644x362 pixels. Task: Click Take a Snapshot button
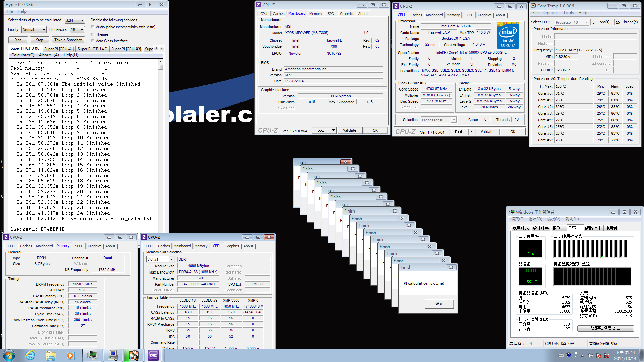tap(68, 40)
